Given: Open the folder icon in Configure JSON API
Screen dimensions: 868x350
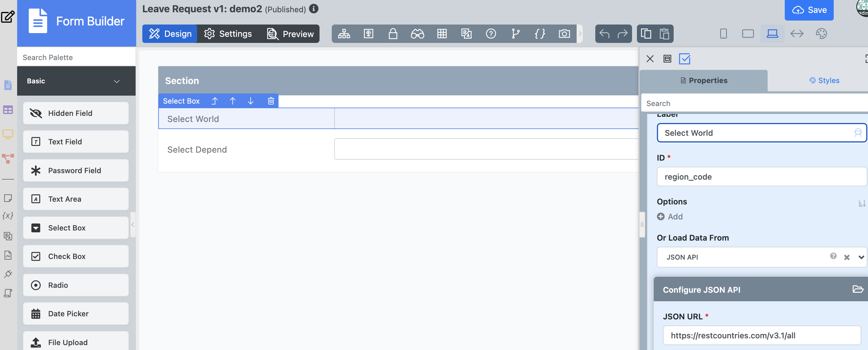Looking at the screenshot, I should (858, 289).
